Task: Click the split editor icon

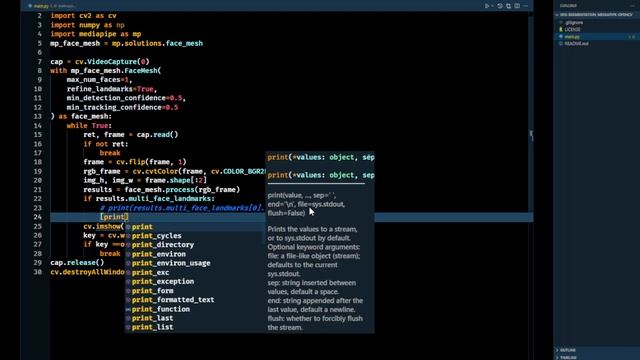Action: (x=517, y=6)
